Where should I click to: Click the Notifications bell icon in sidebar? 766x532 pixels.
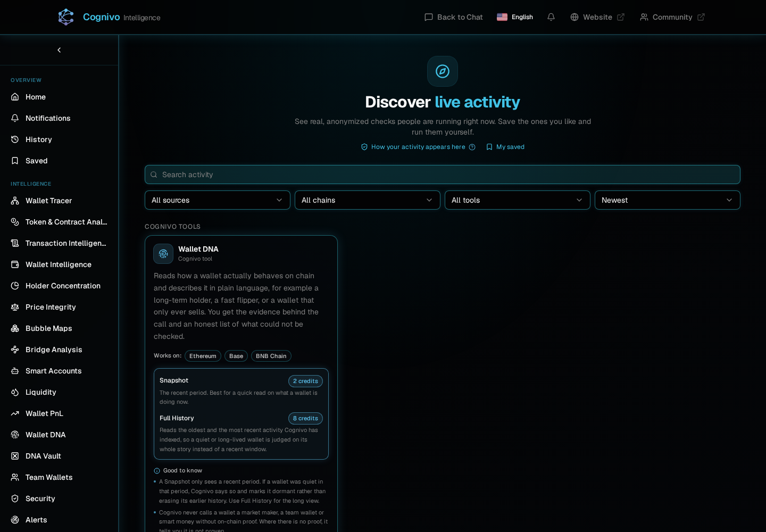15,118
